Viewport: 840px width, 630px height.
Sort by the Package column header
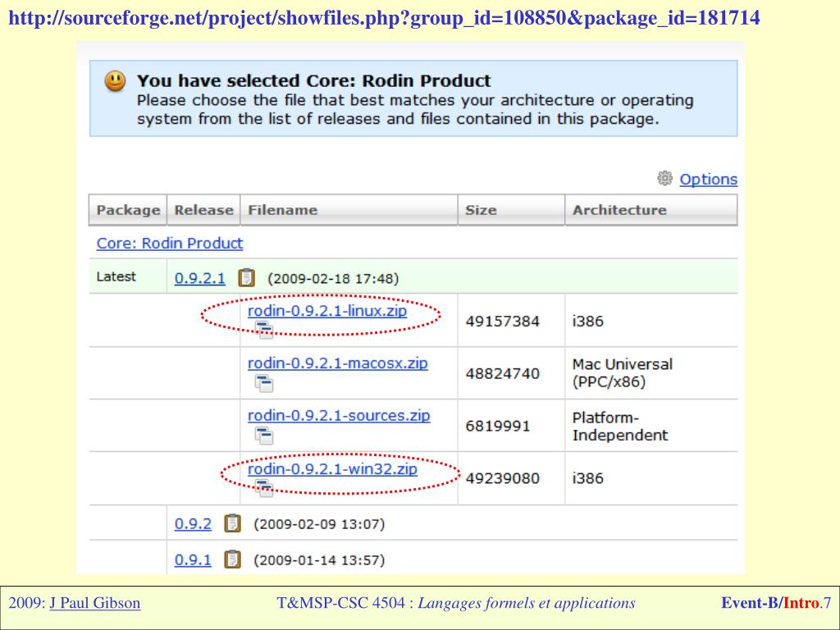(128, 210)
